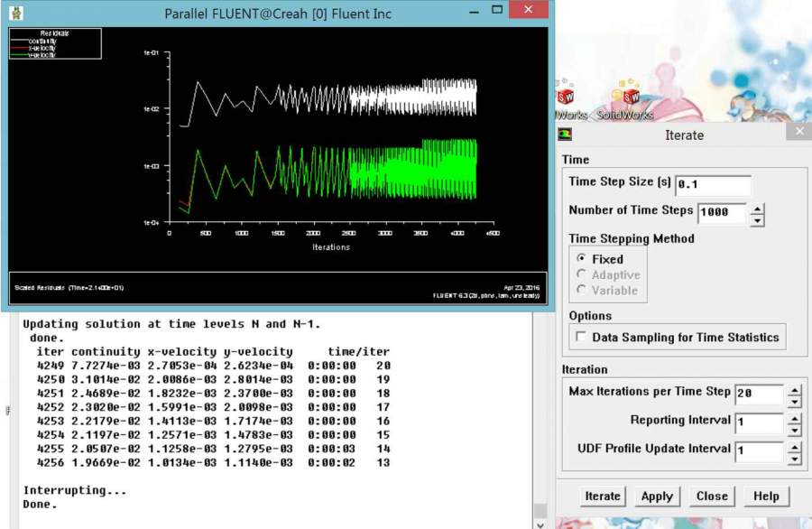Decrease the Reporting Interval value
Viewport: 812px width, 529px height.
click(x=794, y=430)
